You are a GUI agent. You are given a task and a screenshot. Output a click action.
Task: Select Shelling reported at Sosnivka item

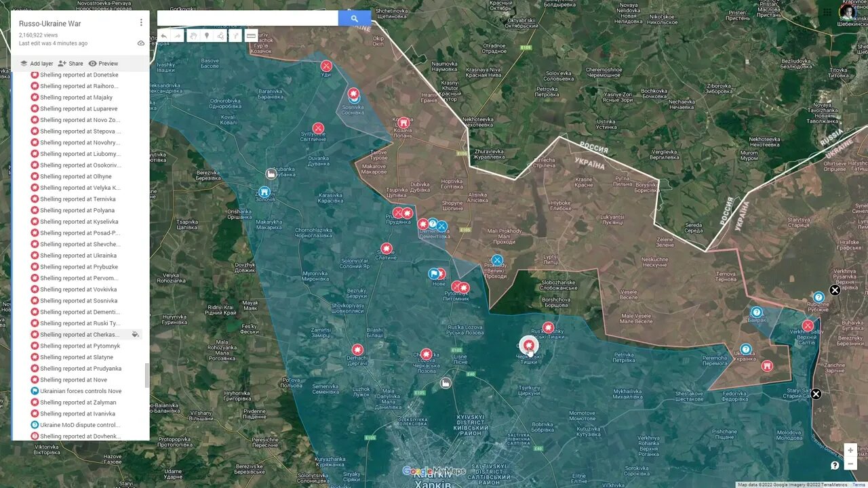point(80,301)
